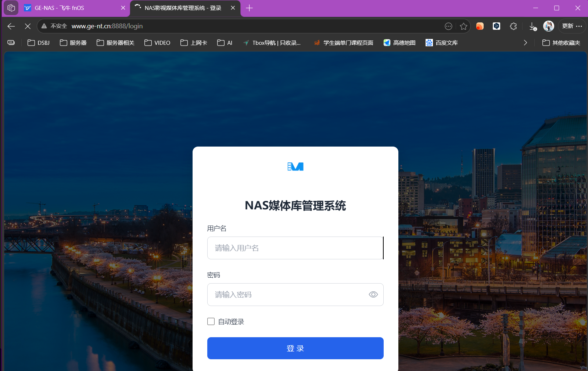Click the 请输入用户名 username input field

[x=295, y=248]
